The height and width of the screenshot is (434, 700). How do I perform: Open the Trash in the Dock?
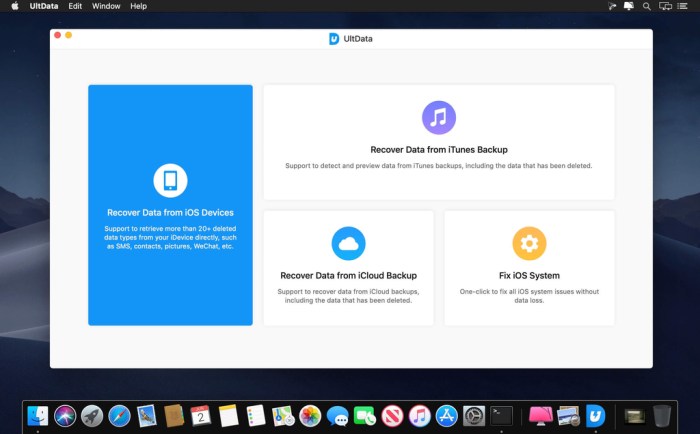[662, 415]
